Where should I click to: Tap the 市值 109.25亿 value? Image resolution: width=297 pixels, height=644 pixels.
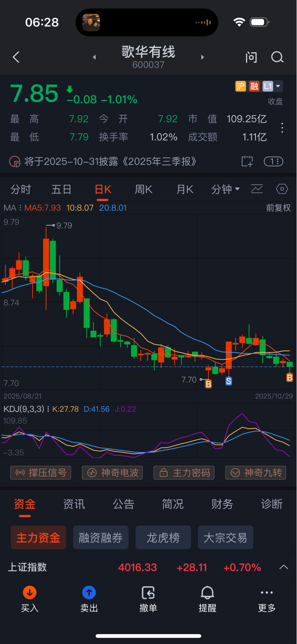tap(247, 119)
